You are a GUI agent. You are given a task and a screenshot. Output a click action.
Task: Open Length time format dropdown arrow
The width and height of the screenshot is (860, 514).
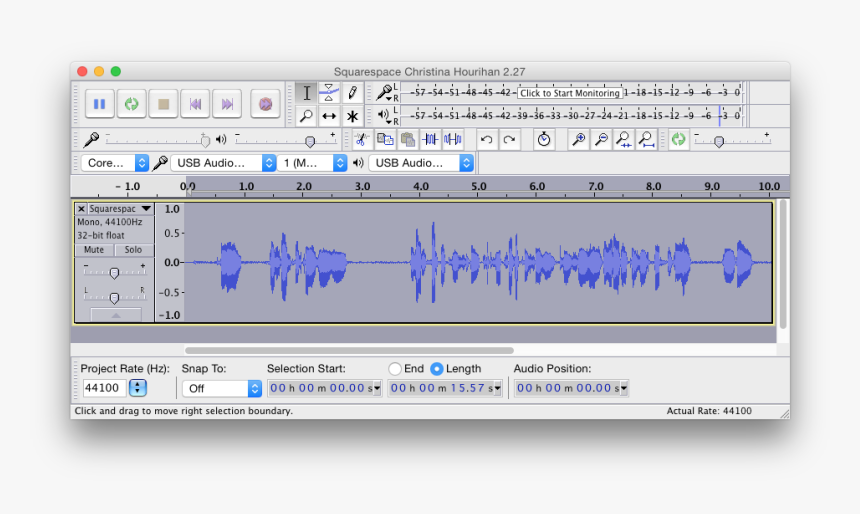tap(497, 388)
